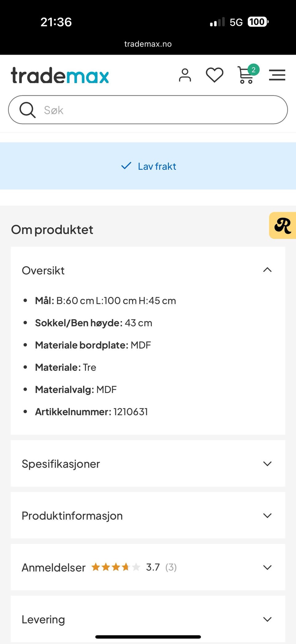The height and width of the screenshot is (644, 296).
Task: Click the Lav frakt banner
Action: tap(148, 166)
